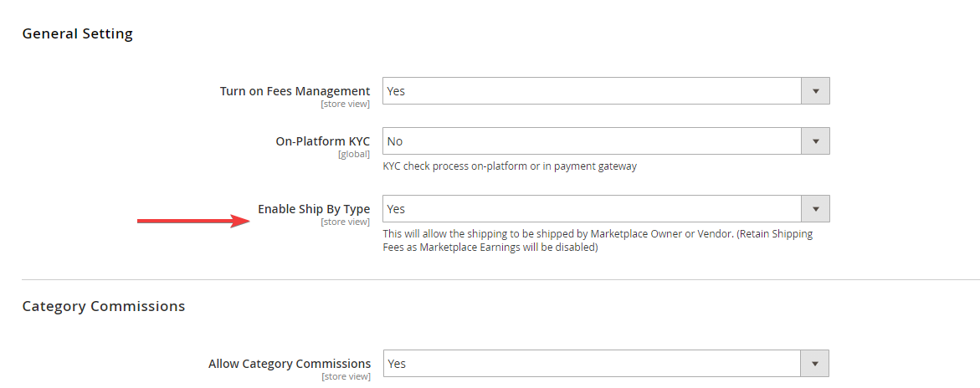The width and height of the screenshot is (980, 388).
Task: Click the [store view] tag under Ship By Type
Action: tap(345, 222)
